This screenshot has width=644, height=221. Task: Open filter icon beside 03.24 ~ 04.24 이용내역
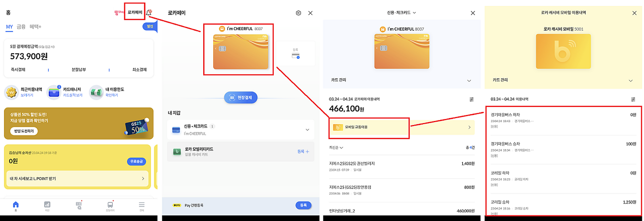(x=632, y=99)
